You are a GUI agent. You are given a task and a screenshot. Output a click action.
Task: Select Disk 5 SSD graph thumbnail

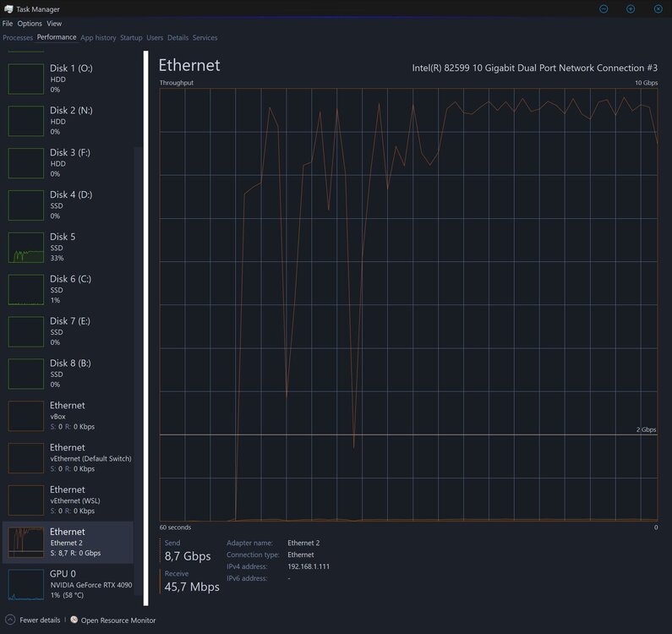[x=26, y=248]
